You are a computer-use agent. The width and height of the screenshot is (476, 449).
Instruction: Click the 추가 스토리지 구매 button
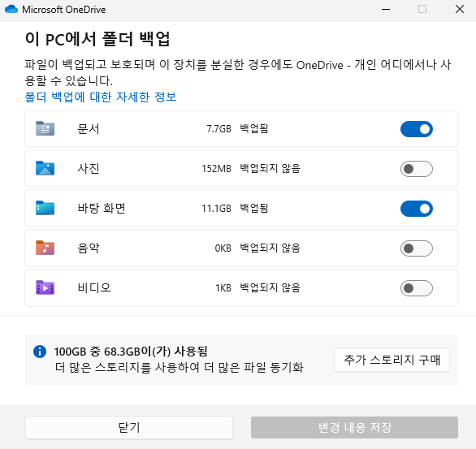(392, 360)
